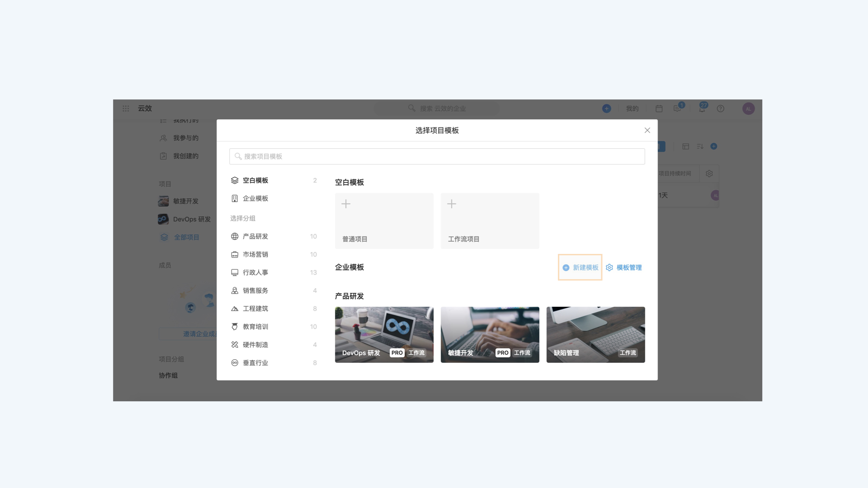Select the 硬件制造 group
868x488 pixels.
(274, 345)
